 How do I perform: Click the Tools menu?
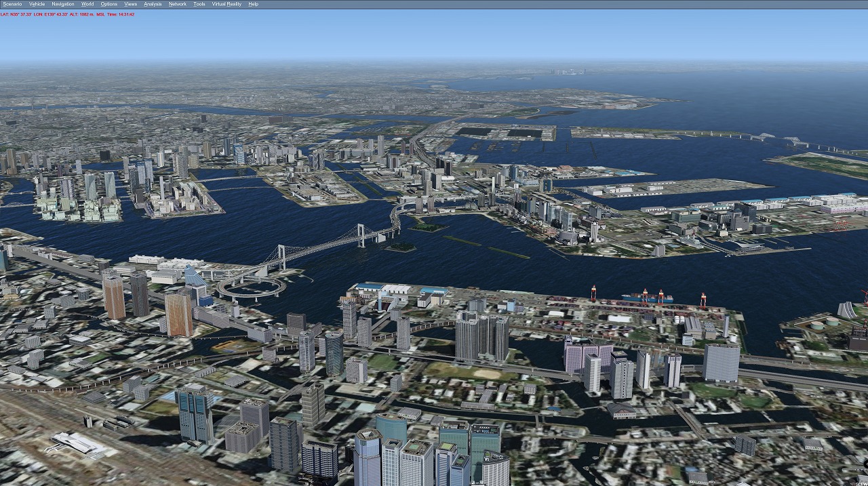pyautogui.click(x=199, y=4)
